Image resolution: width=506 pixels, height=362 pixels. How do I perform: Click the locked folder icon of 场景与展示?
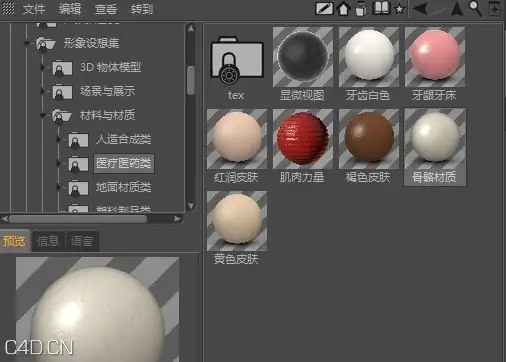(x=62, y=92)
